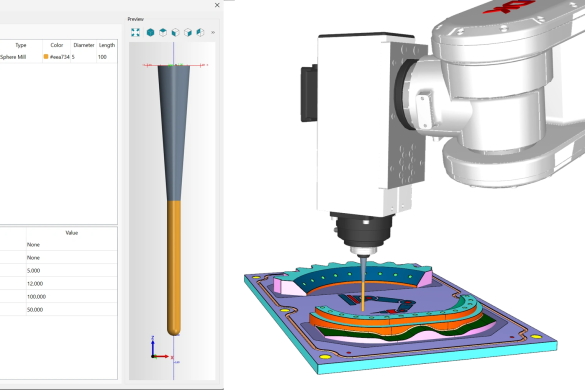This screenshot has height=390, width=585.
Task: Edit the 100.000 value field
Action: [72, 297]
